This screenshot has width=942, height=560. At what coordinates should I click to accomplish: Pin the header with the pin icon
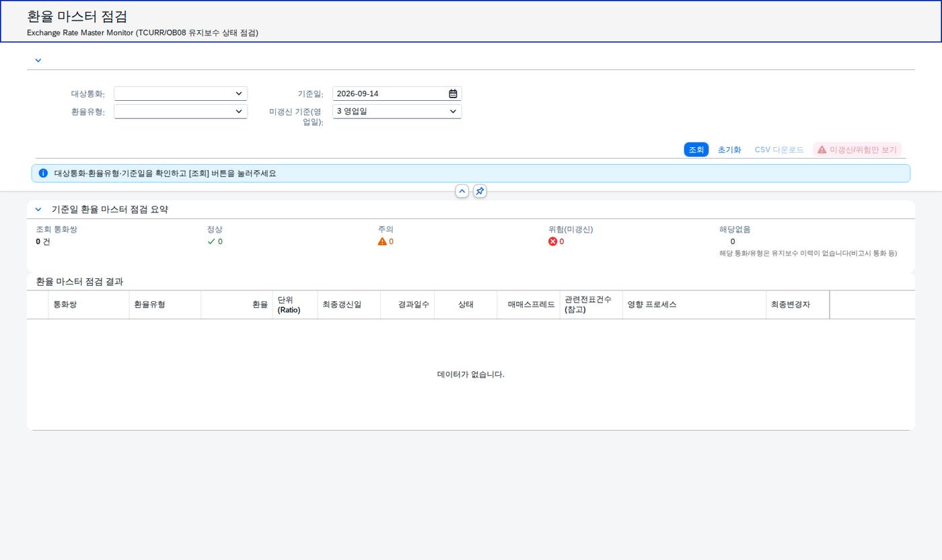[480, 192]
